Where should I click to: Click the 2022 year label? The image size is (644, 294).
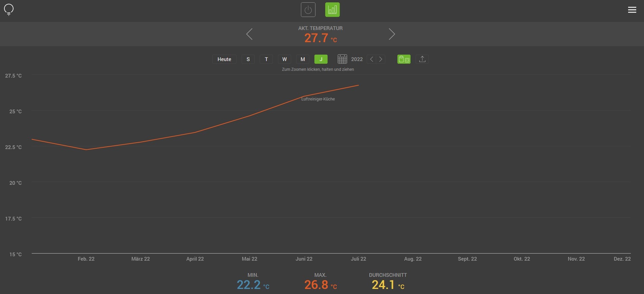pyautogui.click(x=357, y=59)
